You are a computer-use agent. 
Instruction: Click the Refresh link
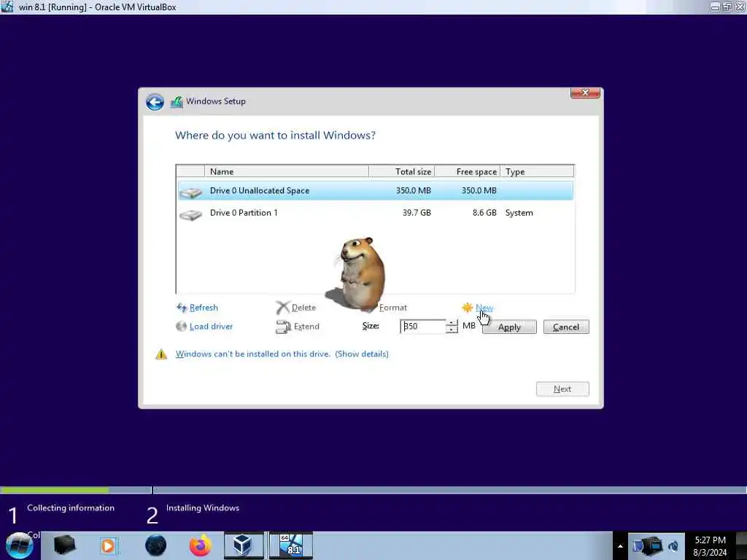point(204,308)
